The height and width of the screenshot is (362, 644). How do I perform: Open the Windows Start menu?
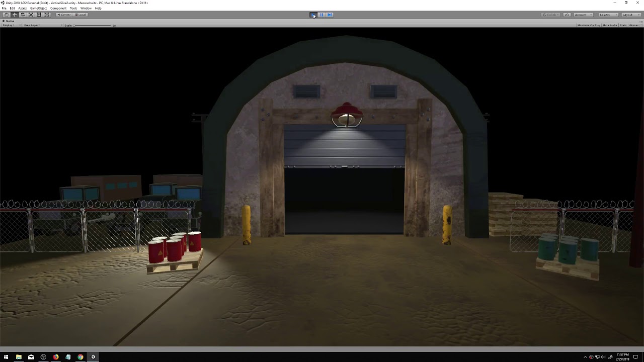pyautogui.click(x=6, y=357)
